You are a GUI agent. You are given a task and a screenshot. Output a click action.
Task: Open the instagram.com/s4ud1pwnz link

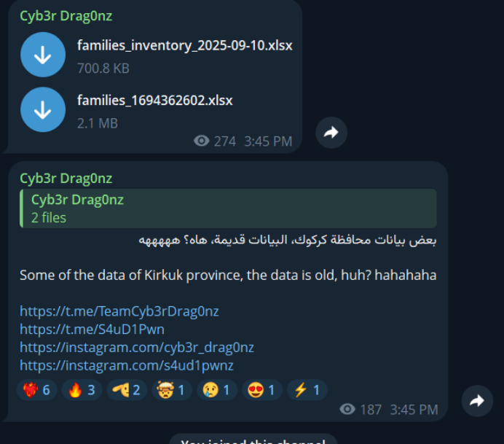pyautogui.click(x=127, y=365)
